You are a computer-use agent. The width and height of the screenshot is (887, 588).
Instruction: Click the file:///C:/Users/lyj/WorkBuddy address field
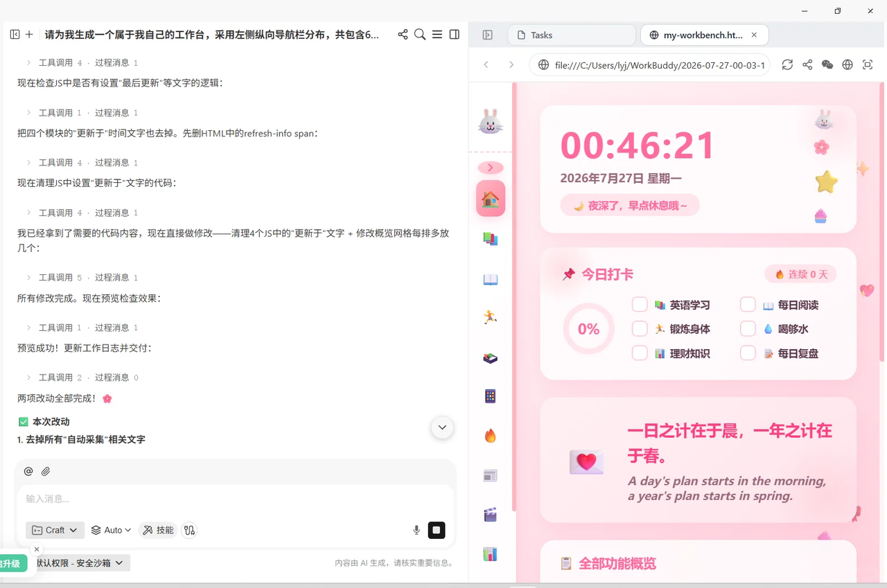pos(649,64)
